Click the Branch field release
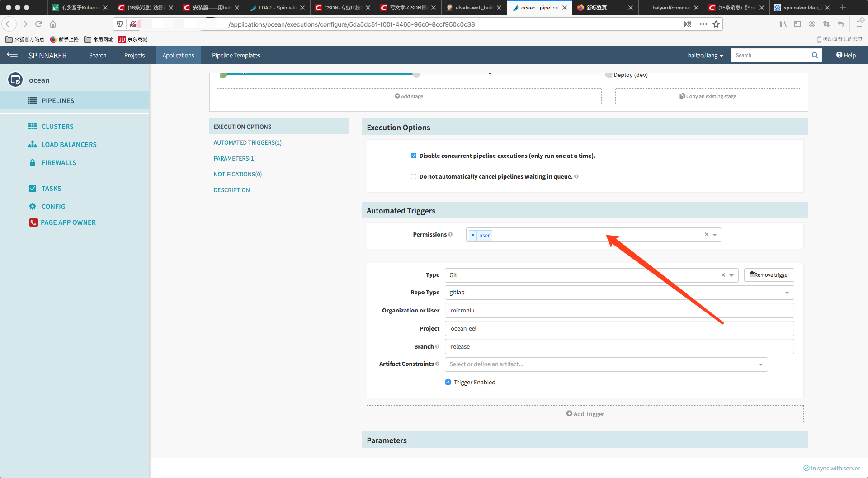 [619, 346]
